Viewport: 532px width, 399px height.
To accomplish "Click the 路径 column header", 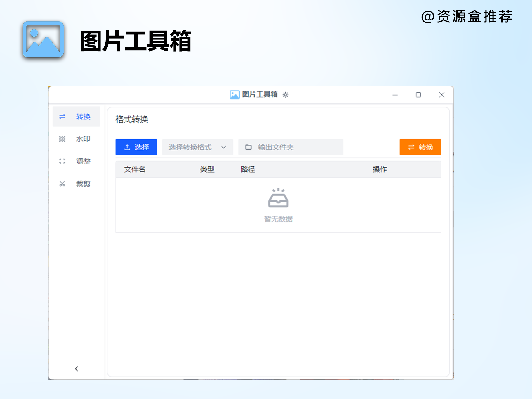I will [248, 169].
